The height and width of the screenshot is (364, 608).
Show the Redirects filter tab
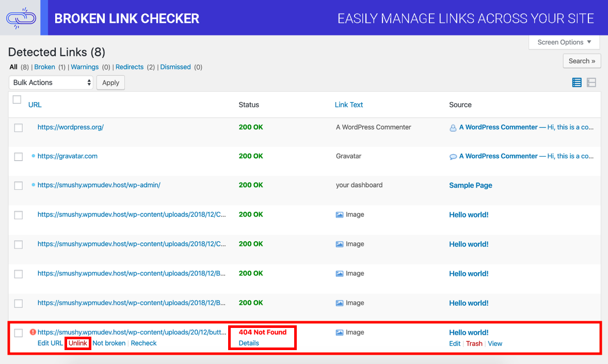(x=130, y=67)
